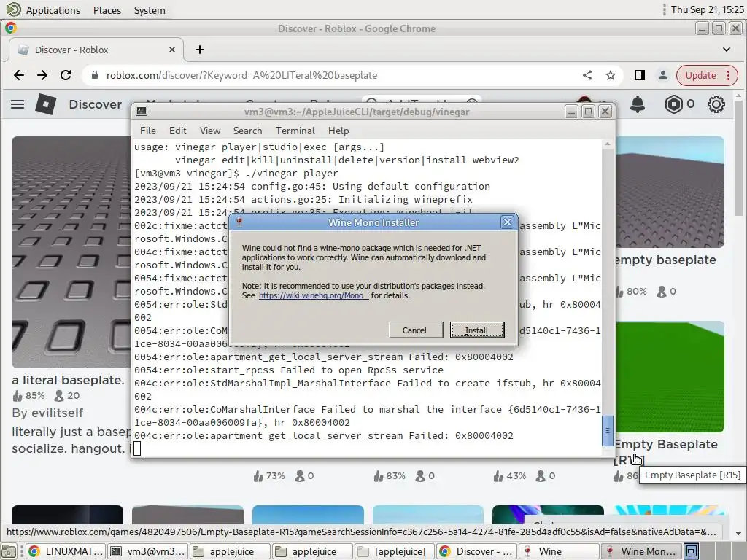Open Places menu in top panel
The image size is (747, 560).
[107, 10]
